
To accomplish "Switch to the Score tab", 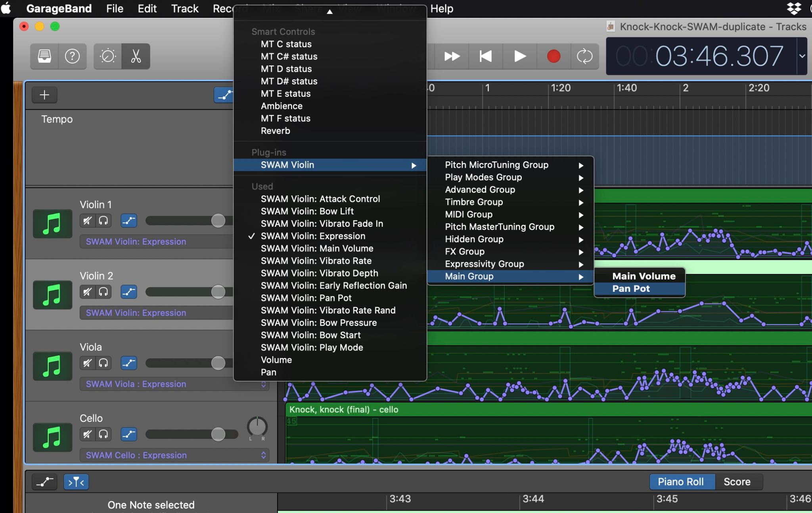I will pos(737,482).
